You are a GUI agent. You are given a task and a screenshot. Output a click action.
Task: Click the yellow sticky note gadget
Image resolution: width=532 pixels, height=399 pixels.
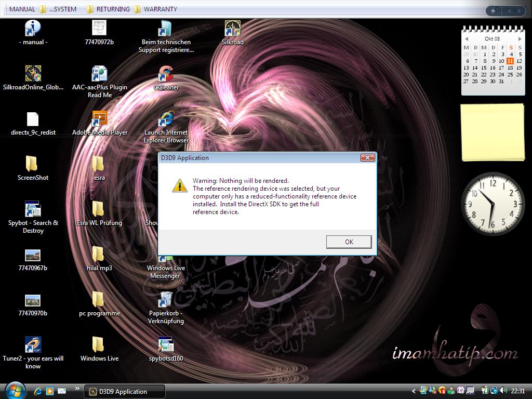point(493,132)
